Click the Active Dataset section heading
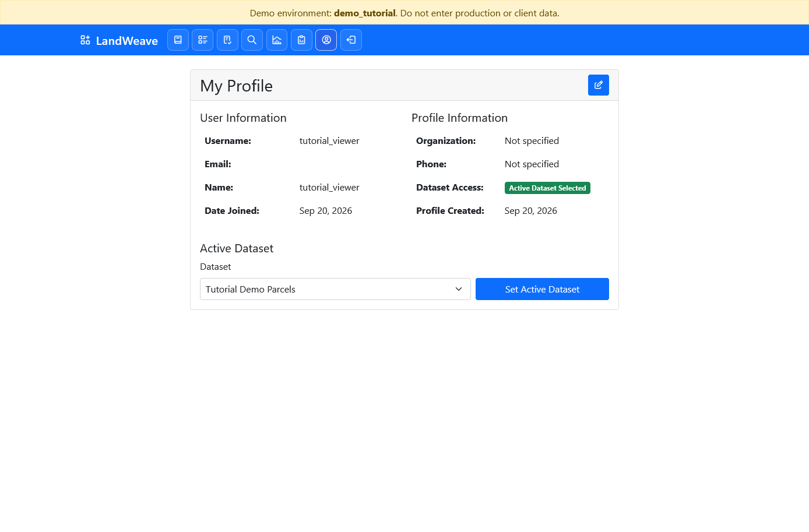The image size is (809, 532). click(237, 248)
